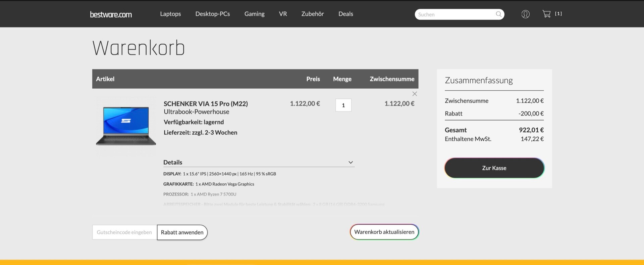This screenshot has width=644, height=265.
Task: Open the Deals menu
Action: click(346, 14)
